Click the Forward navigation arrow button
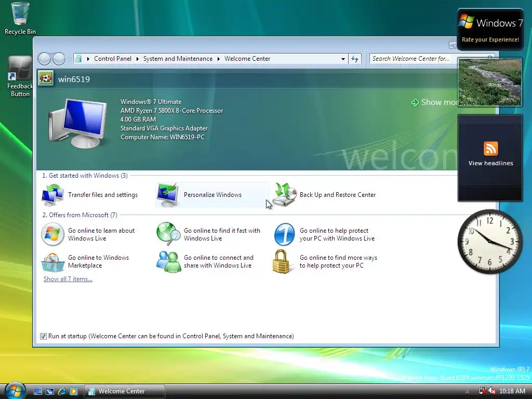 (59, 59)
